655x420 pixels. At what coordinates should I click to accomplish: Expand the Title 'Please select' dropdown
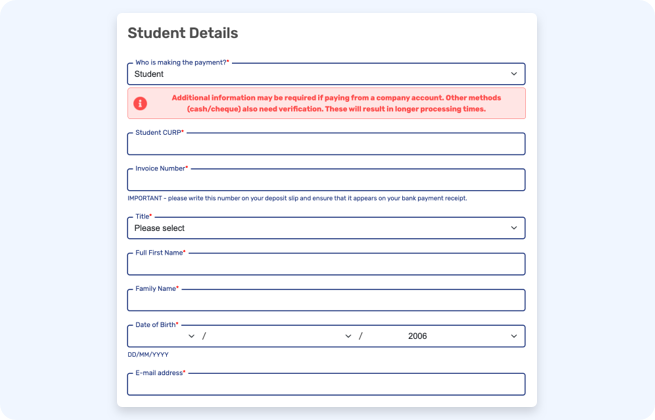coord(326,228)
